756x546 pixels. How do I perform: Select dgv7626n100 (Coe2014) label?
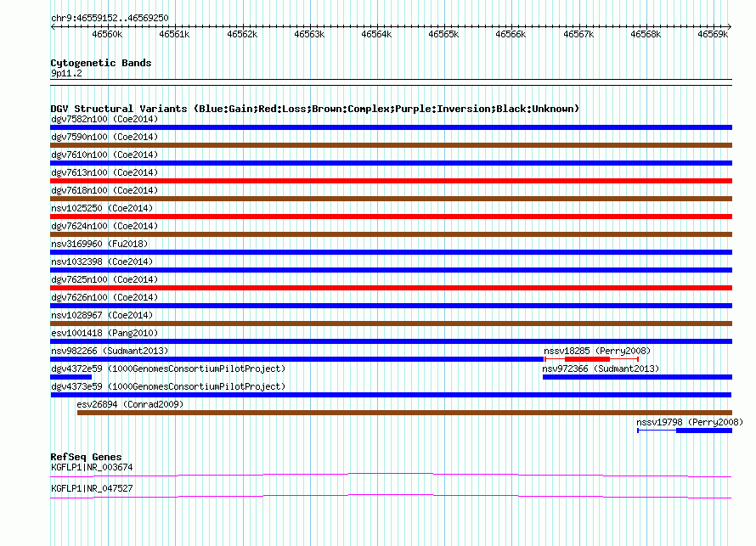coord(104,297)
